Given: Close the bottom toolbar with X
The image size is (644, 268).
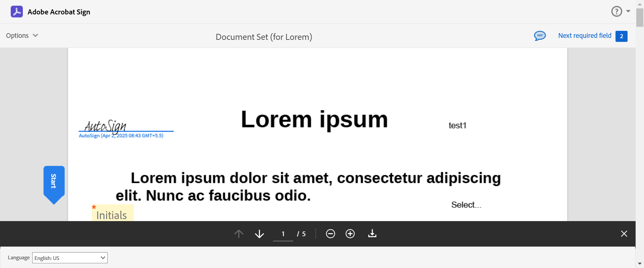Looking at the screenshot, I should (x=624, y=233).
